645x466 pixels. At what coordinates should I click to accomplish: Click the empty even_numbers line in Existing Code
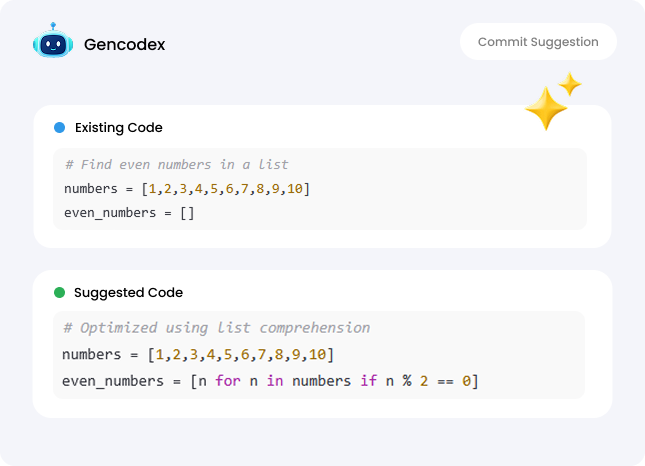coord(129,212)
